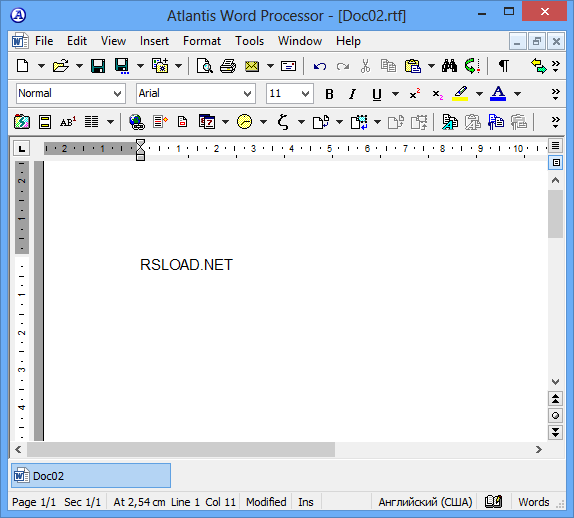Click the tab stop type selector

click(22, 148)
